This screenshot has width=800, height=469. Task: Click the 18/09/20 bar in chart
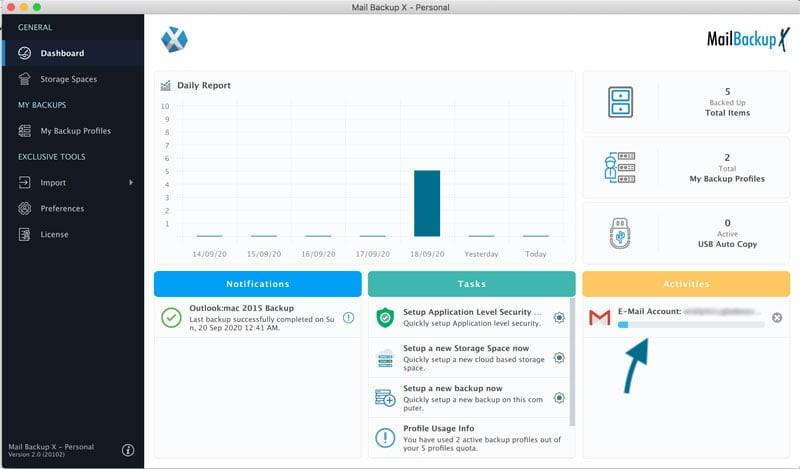coord(427,203)
